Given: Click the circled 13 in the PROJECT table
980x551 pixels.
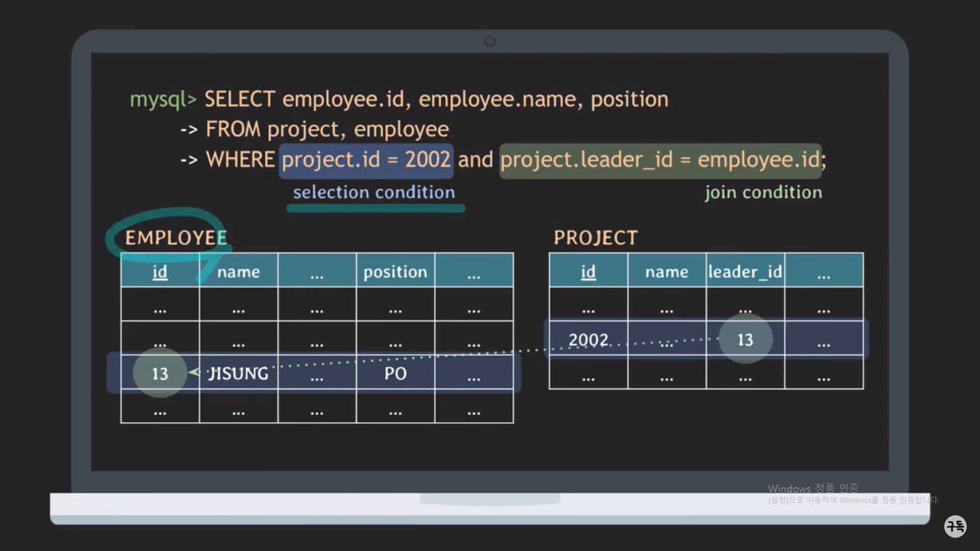Looking at the screenshot, I should [x=745, y=339].
